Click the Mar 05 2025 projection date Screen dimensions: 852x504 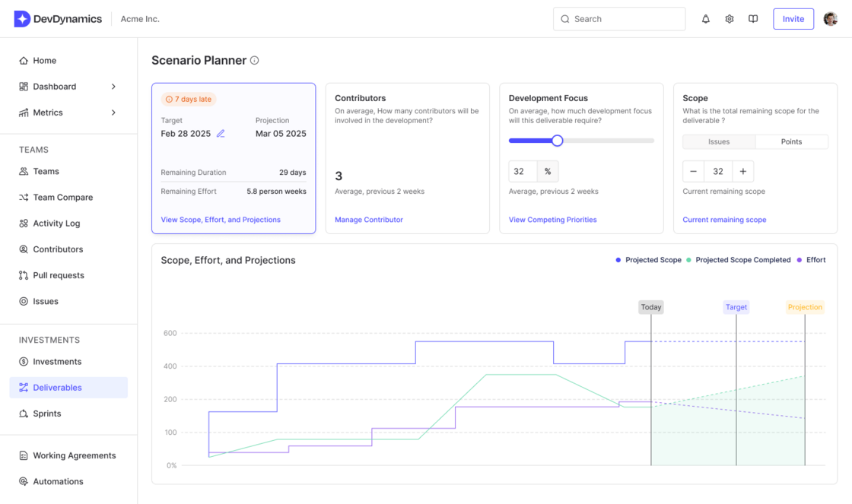click(x=281, y=134)
